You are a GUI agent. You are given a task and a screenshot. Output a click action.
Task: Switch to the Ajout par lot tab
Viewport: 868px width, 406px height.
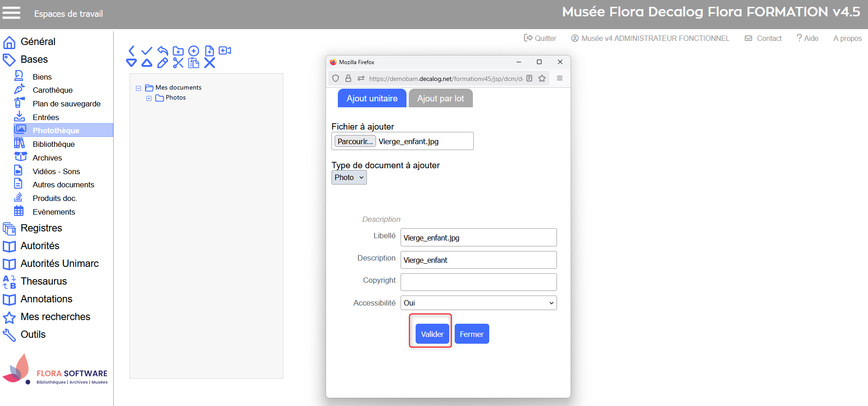(440, 99)
